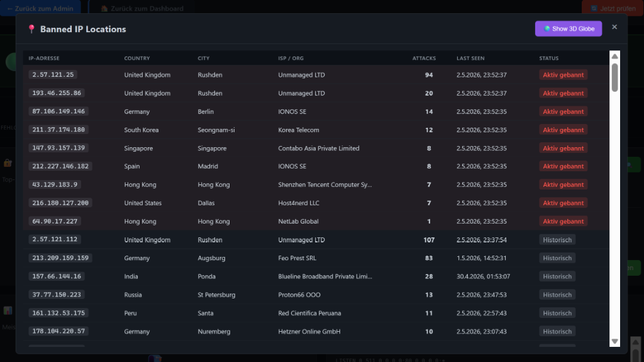Select IP address 211.37.174.180

click(x=58, y=130)
